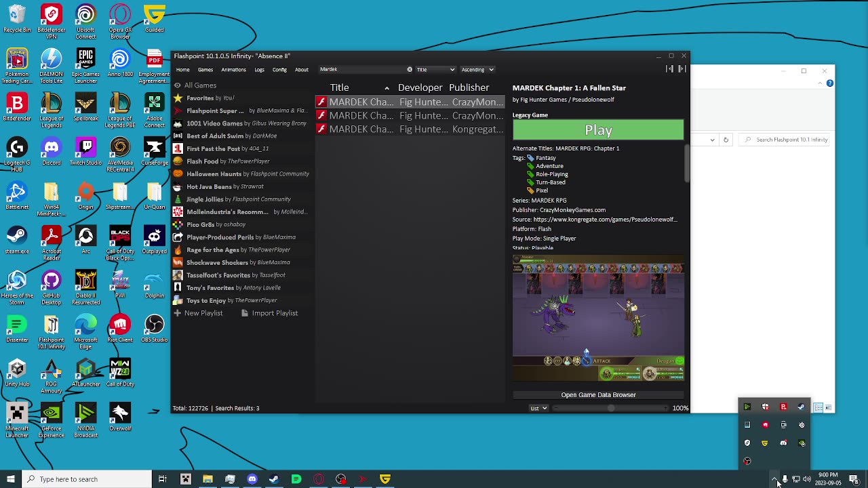This screenshot has height=488, width=868.
Task: Click the MARDEK battle screenshot thumbnail
Action: pyautogui.click(x=598, y=319)
